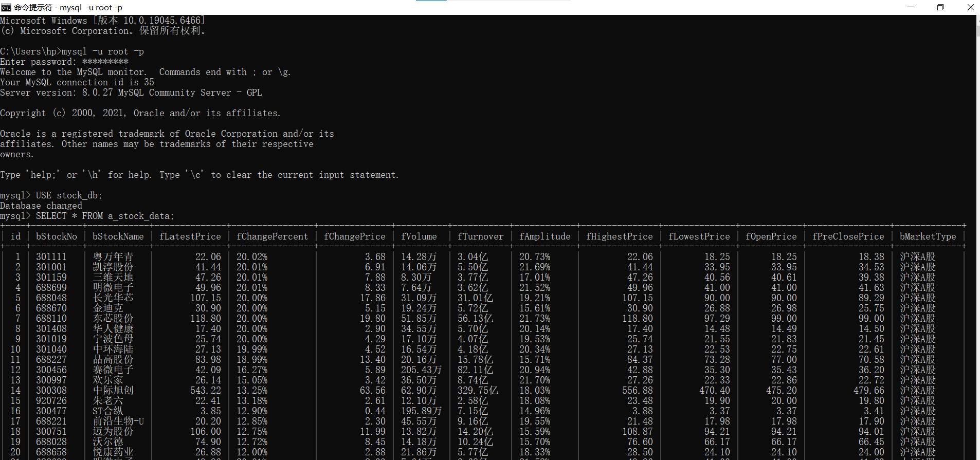
Task: Click stock name 长光华芯
Action: click(x=113, y=298)
